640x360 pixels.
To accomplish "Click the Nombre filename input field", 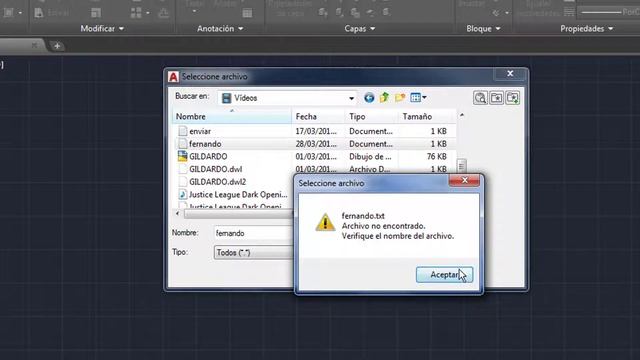I will pyautogui.click(x=253, y=233).
